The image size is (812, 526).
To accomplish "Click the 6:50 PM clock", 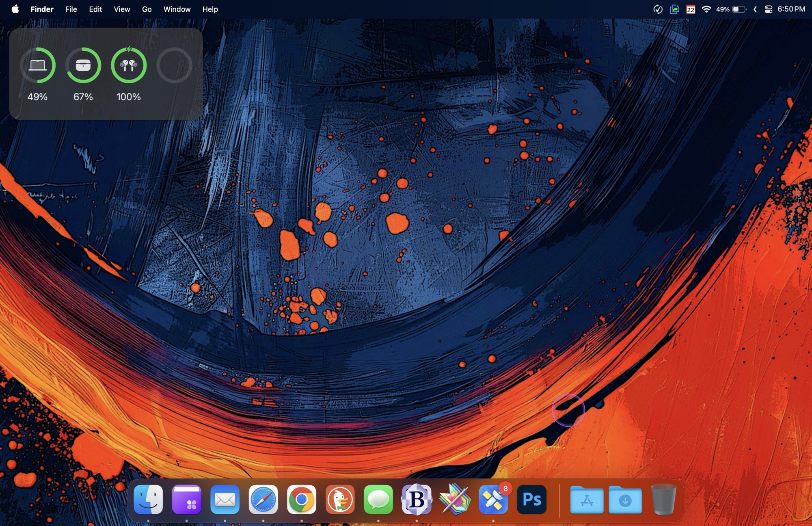I will 791,9.
